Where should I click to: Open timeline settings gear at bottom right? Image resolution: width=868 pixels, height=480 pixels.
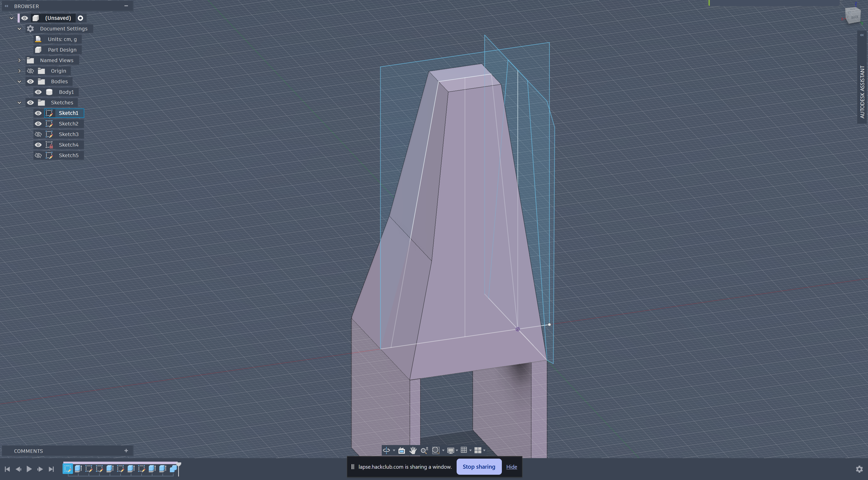pyautogui.click(x=859, y=469)
